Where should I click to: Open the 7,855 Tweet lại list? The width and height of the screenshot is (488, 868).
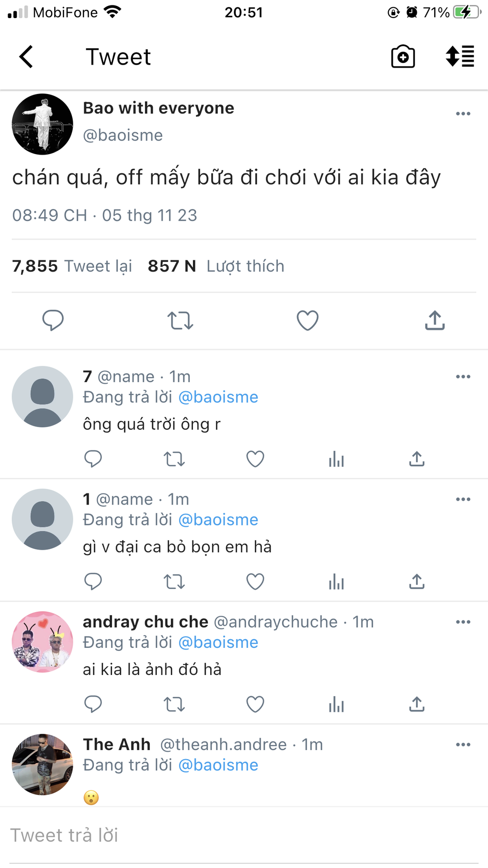[x=72, y=266]
